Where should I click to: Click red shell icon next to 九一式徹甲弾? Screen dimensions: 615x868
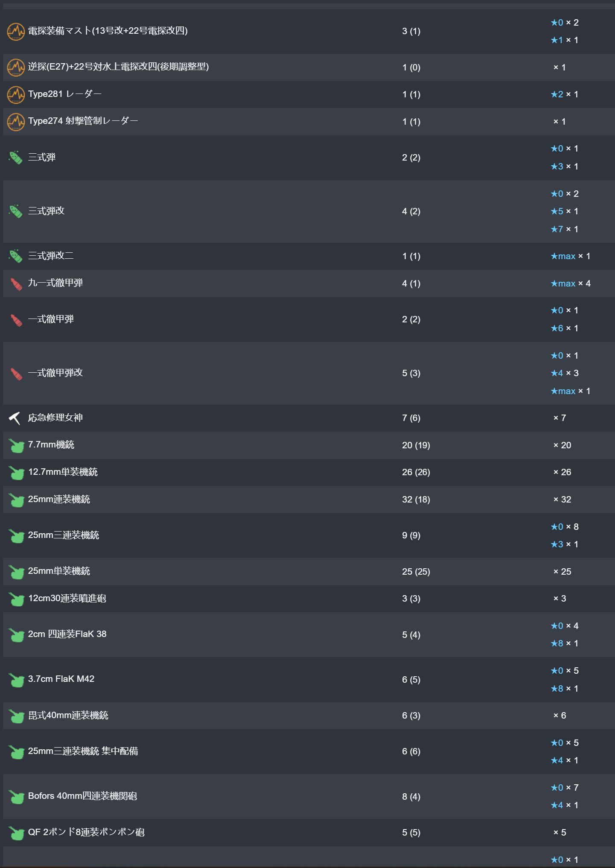coord(16,284)
